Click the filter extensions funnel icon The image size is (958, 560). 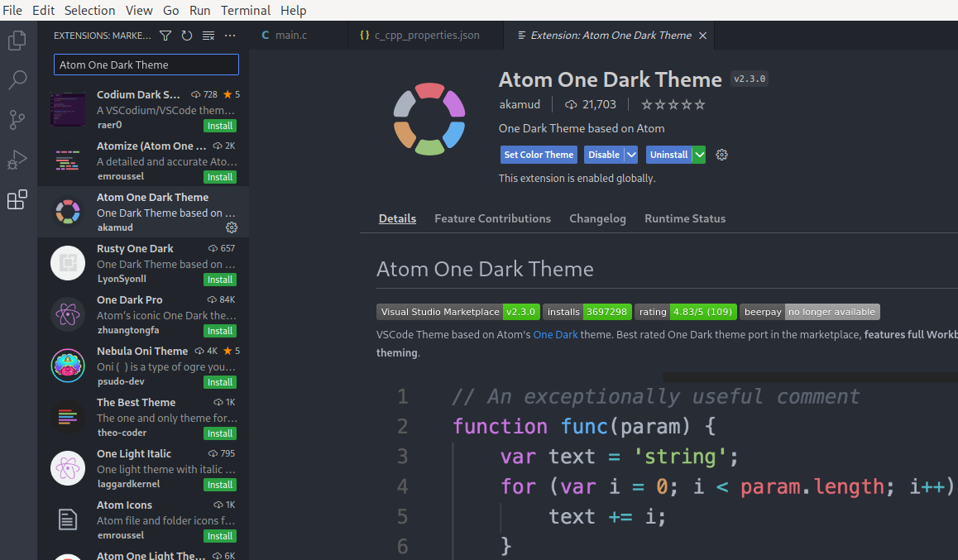(x=165, y=36)
